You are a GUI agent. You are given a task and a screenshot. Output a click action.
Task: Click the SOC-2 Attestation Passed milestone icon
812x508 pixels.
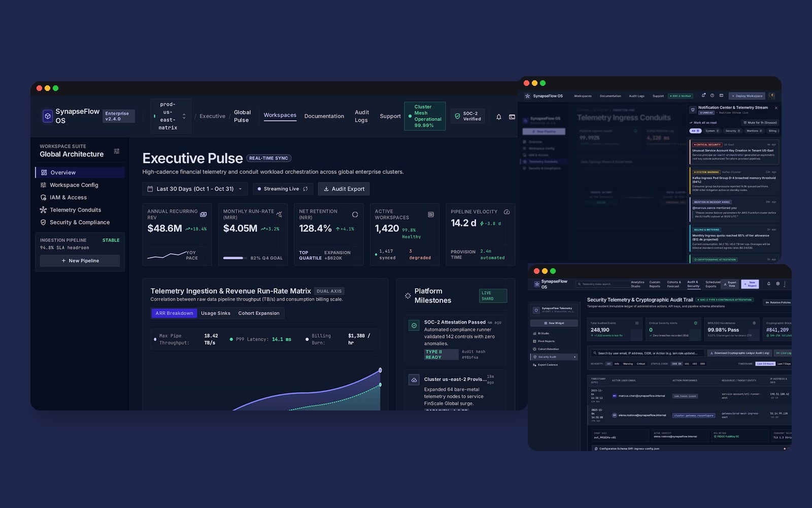414,326
